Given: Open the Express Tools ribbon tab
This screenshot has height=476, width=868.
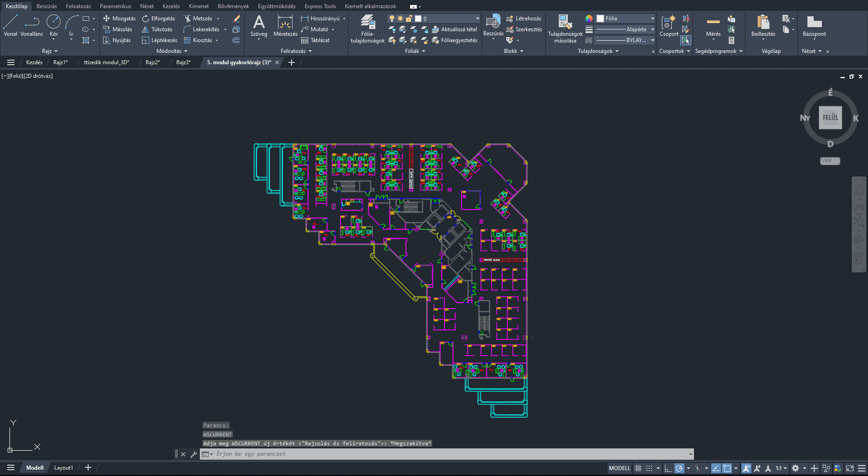Looking at the screenshot, I should pos(320,6).
